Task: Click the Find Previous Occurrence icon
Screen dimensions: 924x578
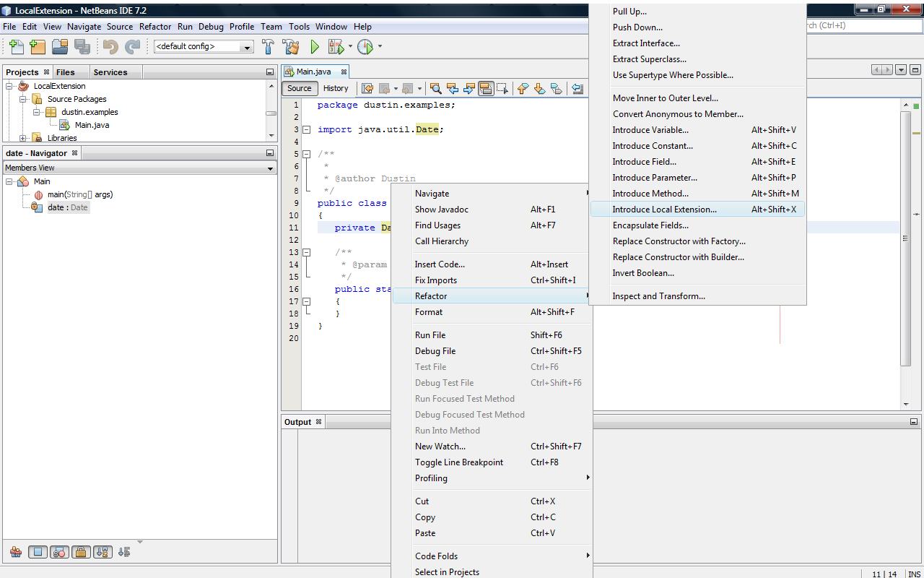Action: click(453, 88)
